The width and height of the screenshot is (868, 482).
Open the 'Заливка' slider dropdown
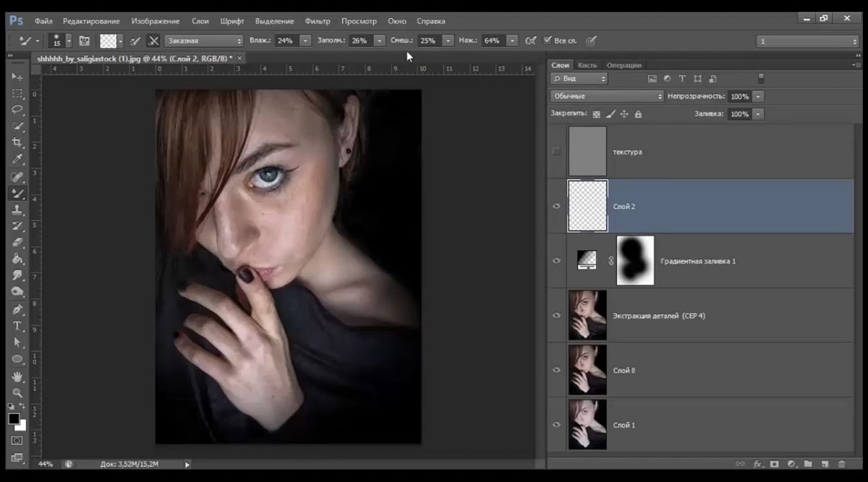coord(758,114)
